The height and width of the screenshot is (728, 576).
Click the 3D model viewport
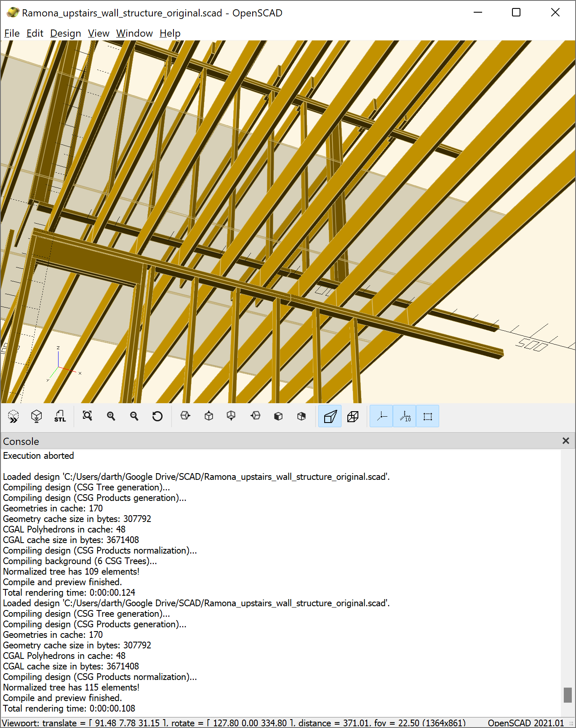tap(288, 222)
